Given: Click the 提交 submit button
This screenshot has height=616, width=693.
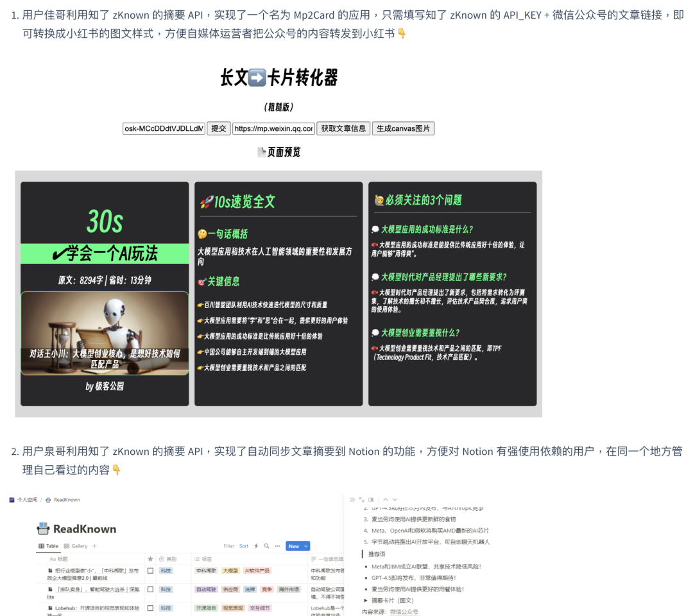Looking at the screenshot, I should click(x=219, y=128).
